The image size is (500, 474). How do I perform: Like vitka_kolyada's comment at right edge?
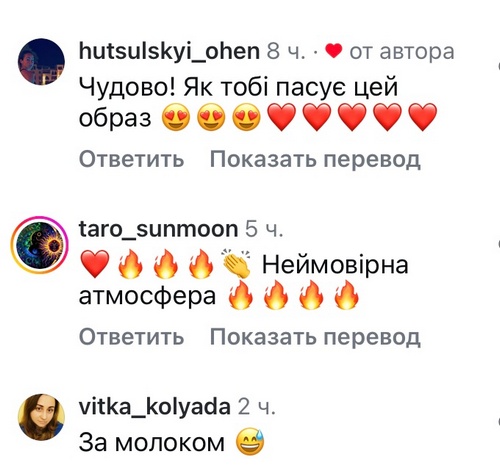[498, 421]
